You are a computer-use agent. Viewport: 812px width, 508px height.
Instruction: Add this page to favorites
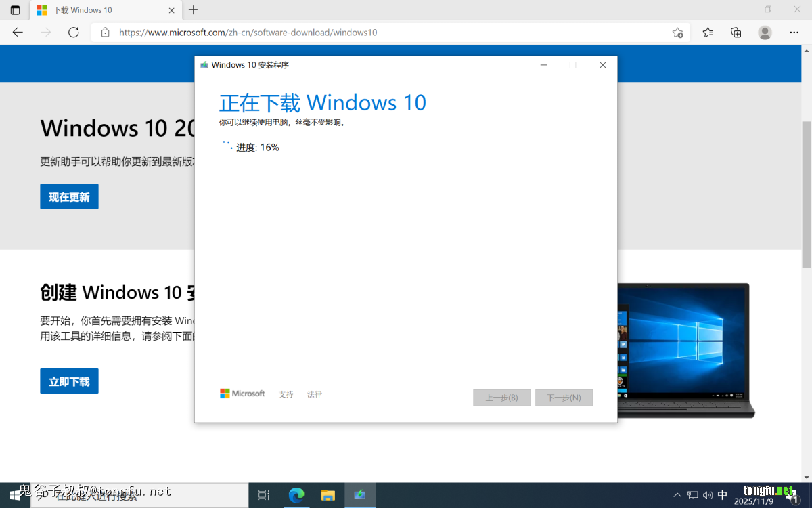(677, 33)
